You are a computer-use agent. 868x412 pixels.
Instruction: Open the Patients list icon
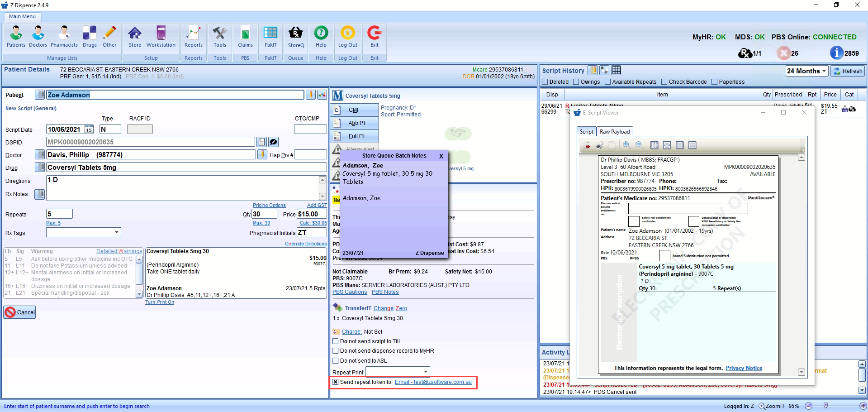click(x=16, y=36)
